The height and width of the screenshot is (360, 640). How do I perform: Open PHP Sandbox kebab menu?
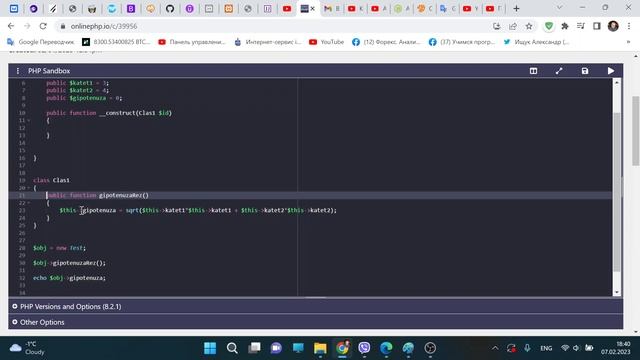pos(18,71)
